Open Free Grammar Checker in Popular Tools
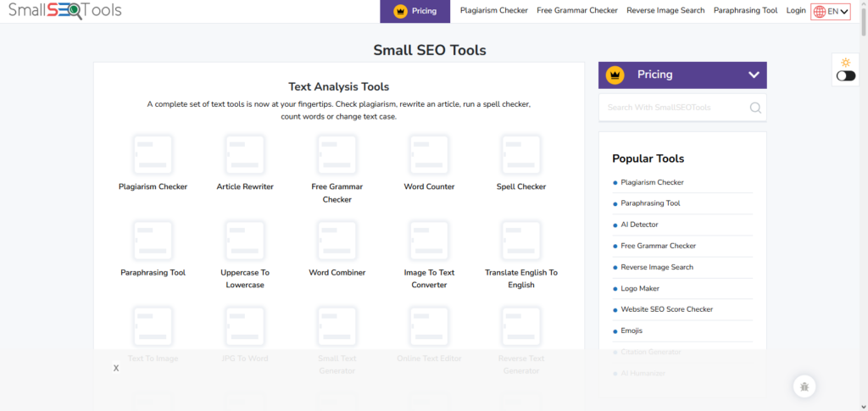 (x=658, y=246)
